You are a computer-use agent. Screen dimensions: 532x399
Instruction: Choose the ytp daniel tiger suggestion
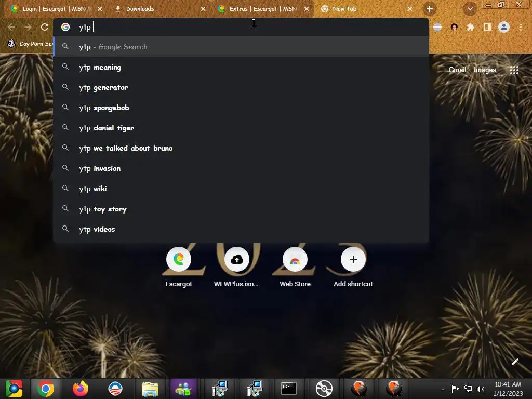[x=241, y=128]
